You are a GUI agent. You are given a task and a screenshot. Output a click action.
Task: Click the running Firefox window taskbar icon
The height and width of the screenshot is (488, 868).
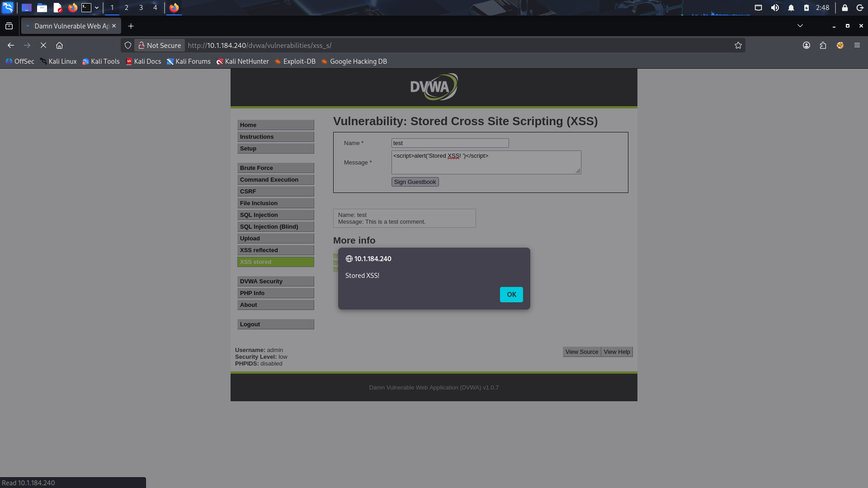pos(174,8)
